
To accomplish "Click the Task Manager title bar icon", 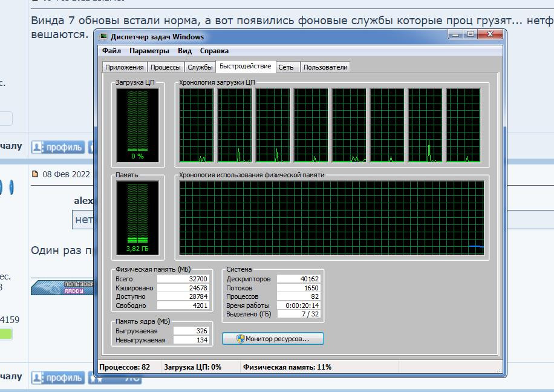I will pyautogui.click(x=103, y=37).
